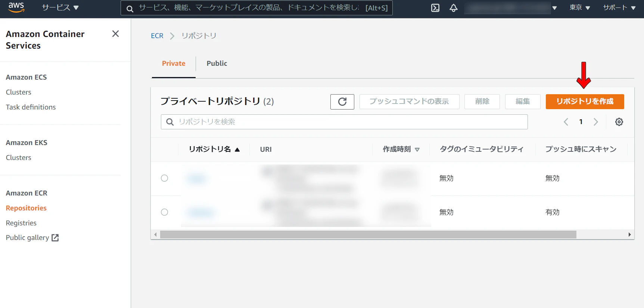644x308 pixels.
Task: Click the リポジトリ breadcrumb text
Action: pyautogui.click(x=199, y=36)
